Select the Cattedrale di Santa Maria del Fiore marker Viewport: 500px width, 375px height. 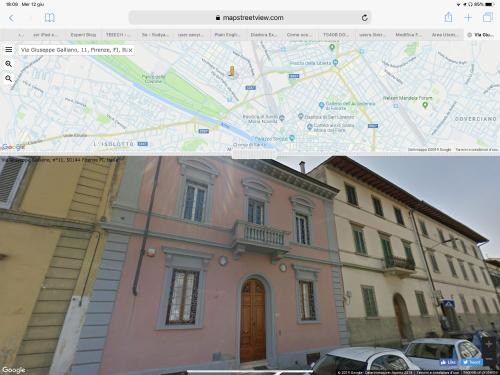pyautogui.click(x=310, y=127)
